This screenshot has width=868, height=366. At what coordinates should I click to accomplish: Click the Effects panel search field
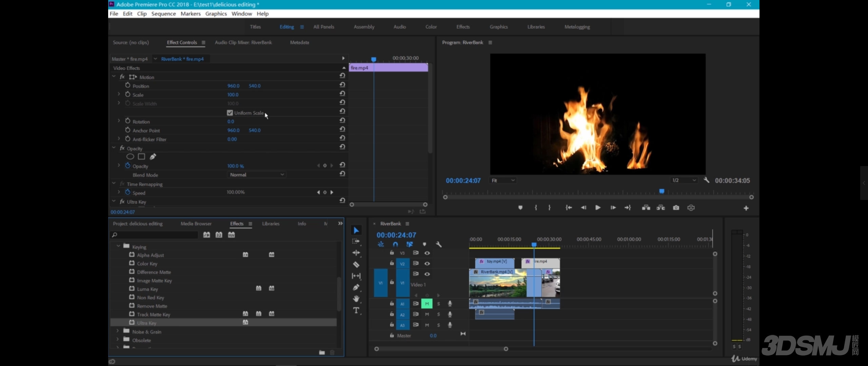coord(154,235)
